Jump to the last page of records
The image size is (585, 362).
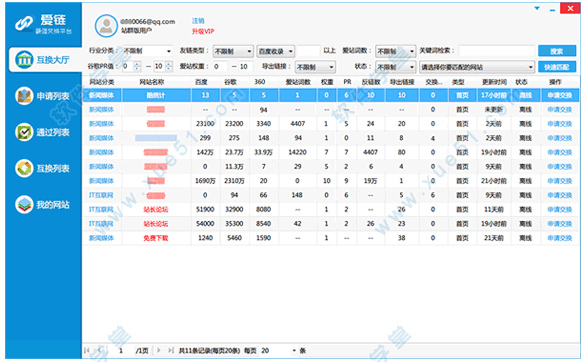(x=171, y=350)
